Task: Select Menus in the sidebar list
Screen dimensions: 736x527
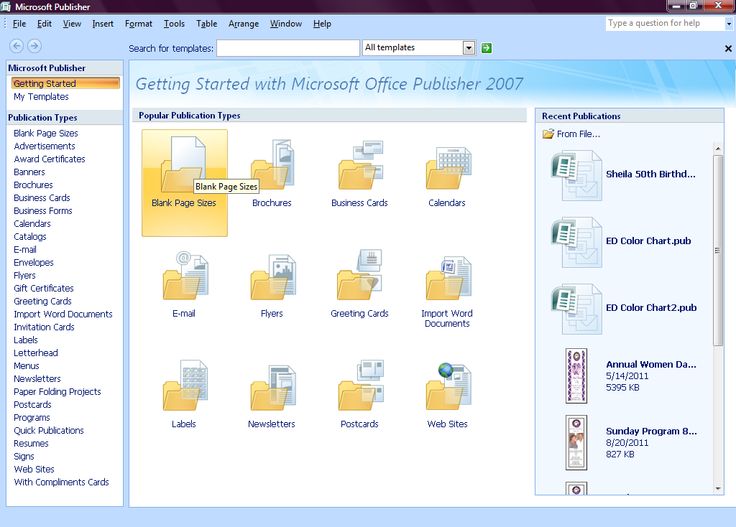Action: [x=27, y=366]
